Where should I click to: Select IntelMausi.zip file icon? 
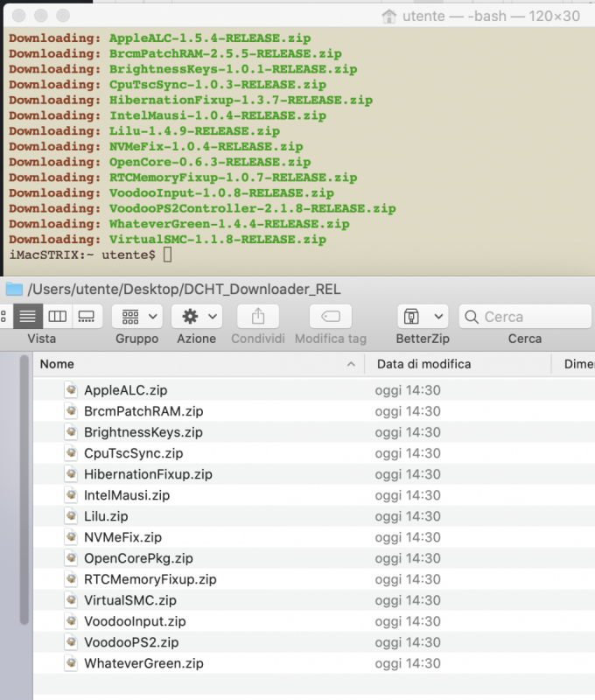coord(71,494)
